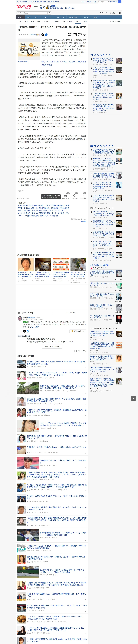Click 冨田建 commenter avatar
Viewport: 138px width, 644px height.
pyautogui.click(x=20, y=318)
